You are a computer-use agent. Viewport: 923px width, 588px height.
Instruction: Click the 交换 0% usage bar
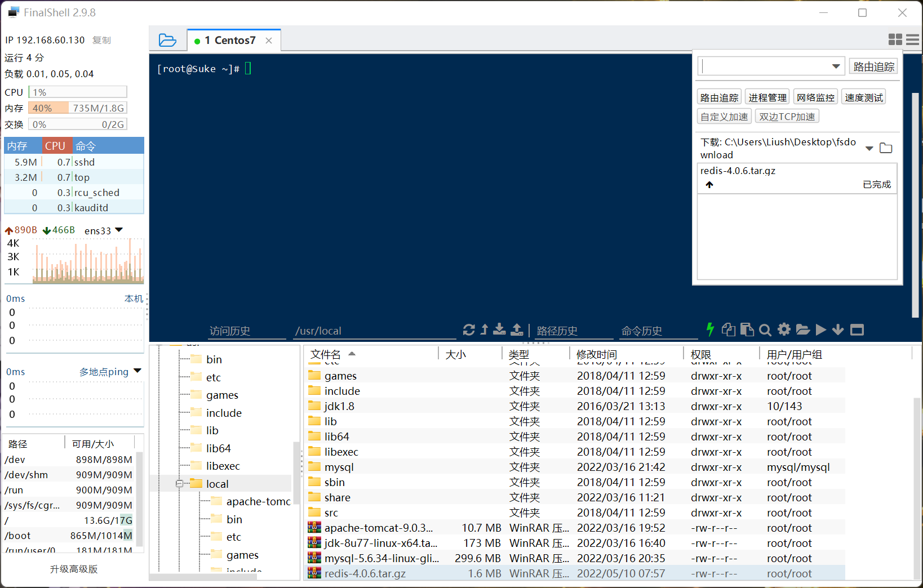78,124
